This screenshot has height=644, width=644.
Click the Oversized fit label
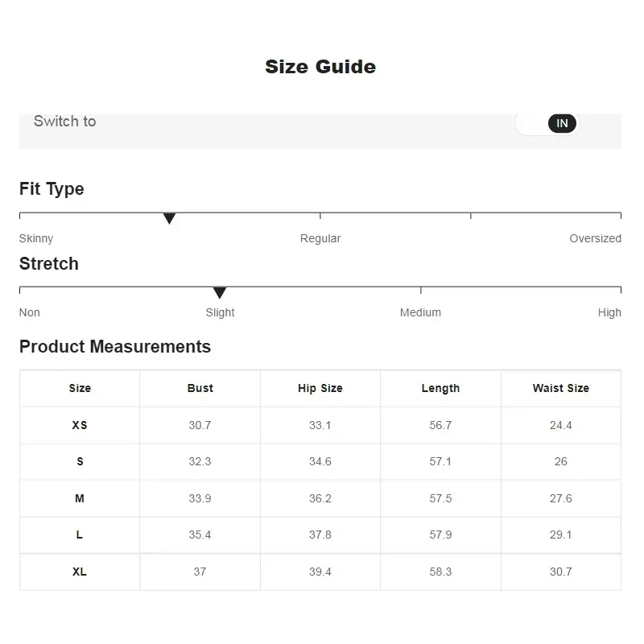595,238
